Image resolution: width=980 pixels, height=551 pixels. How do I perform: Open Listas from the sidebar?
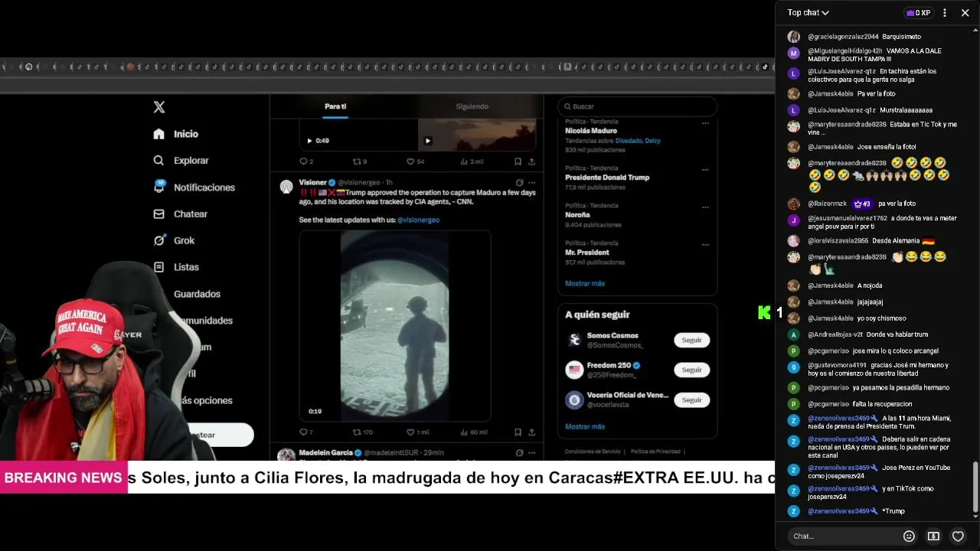tap(176, 267)
